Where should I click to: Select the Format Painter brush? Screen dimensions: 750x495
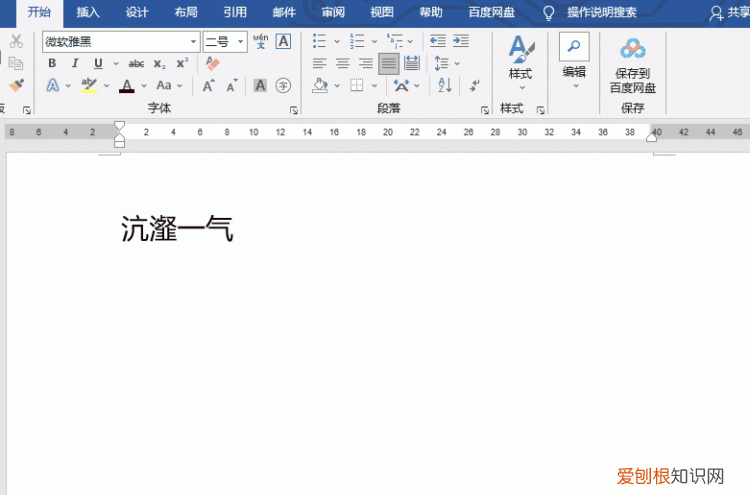[17, 85]
